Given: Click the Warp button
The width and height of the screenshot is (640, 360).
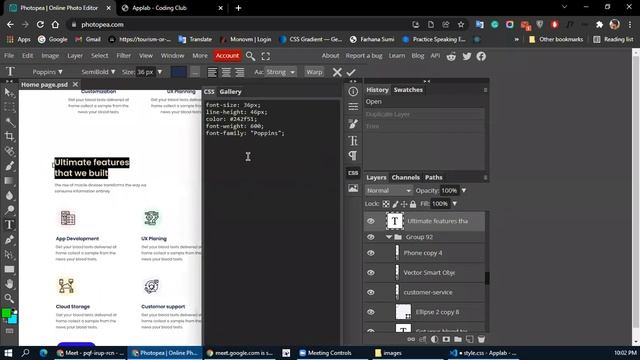Looking at the screenshot, I should [314, 72].
